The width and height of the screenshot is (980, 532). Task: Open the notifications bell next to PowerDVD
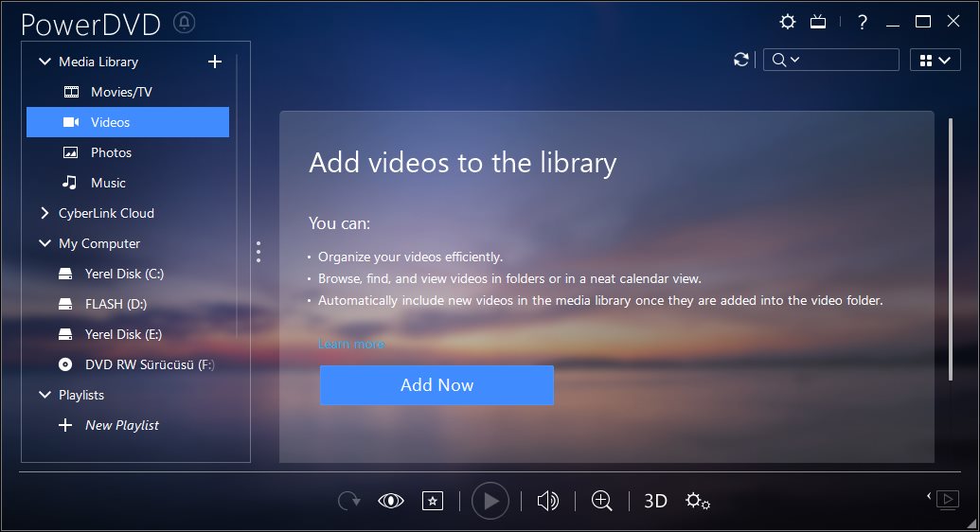pyautogui.click(x=184, y=23)
